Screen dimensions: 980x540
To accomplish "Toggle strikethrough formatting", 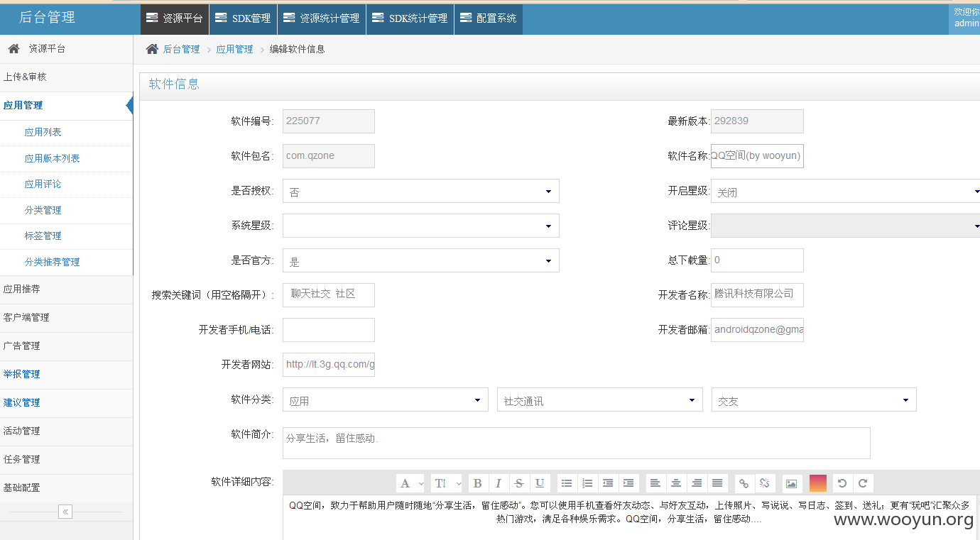I will (x=519, y=483).
